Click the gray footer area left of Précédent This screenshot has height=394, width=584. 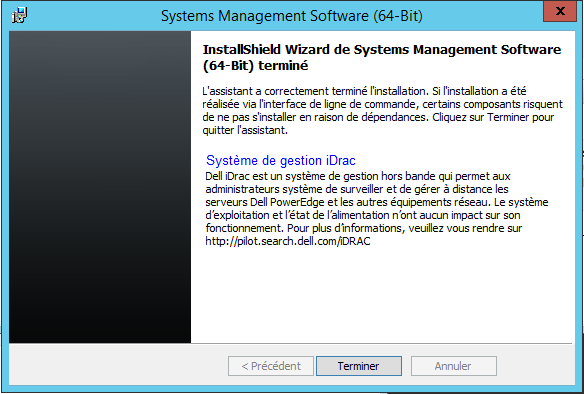tap(118, 365)
